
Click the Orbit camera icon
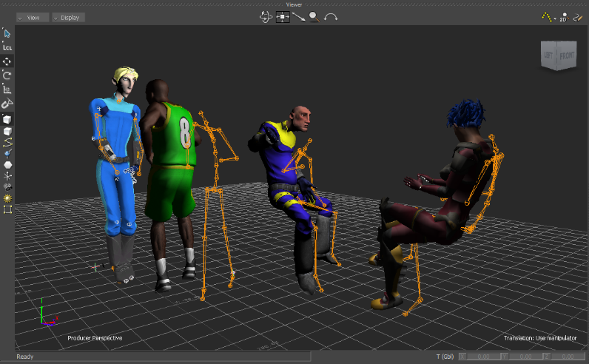(x=266, y=16)
